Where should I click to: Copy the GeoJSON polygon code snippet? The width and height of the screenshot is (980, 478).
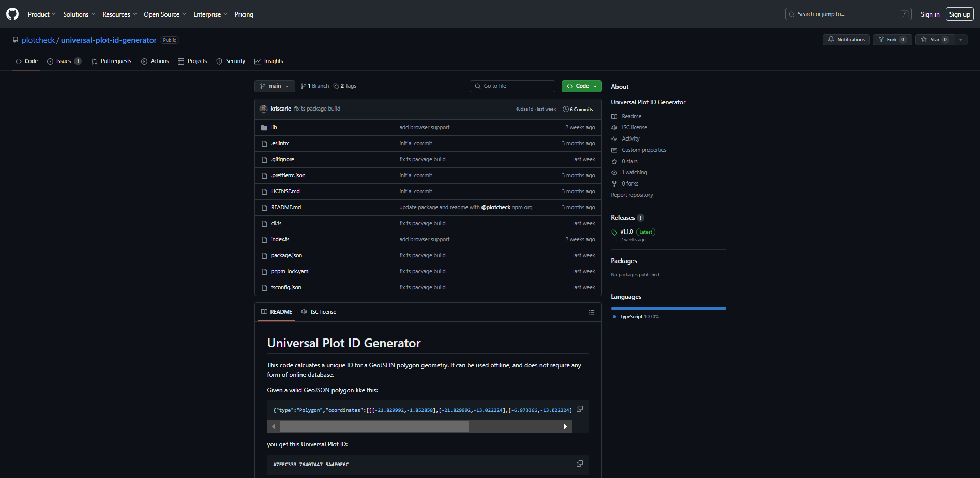580,409
